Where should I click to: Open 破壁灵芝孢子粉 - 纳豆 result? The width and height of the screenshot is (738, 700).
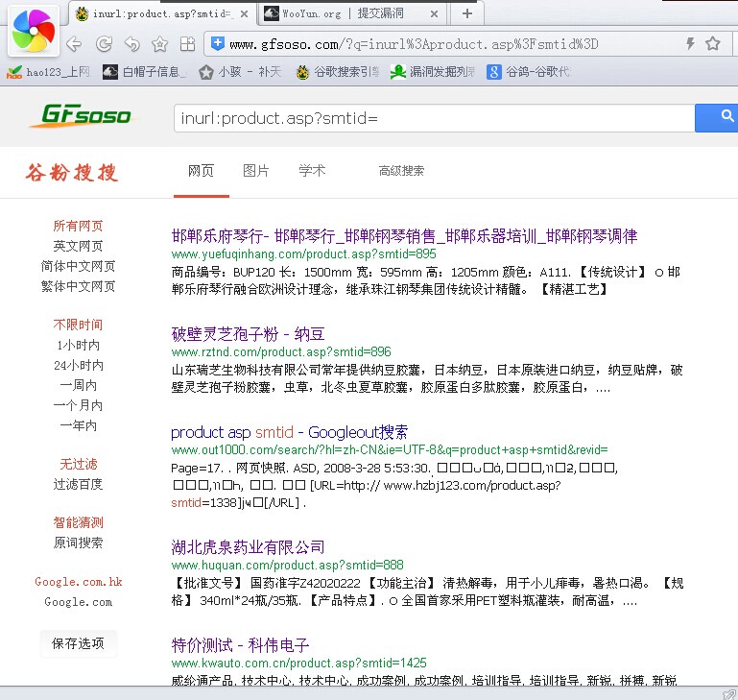(x=248, y=334)
